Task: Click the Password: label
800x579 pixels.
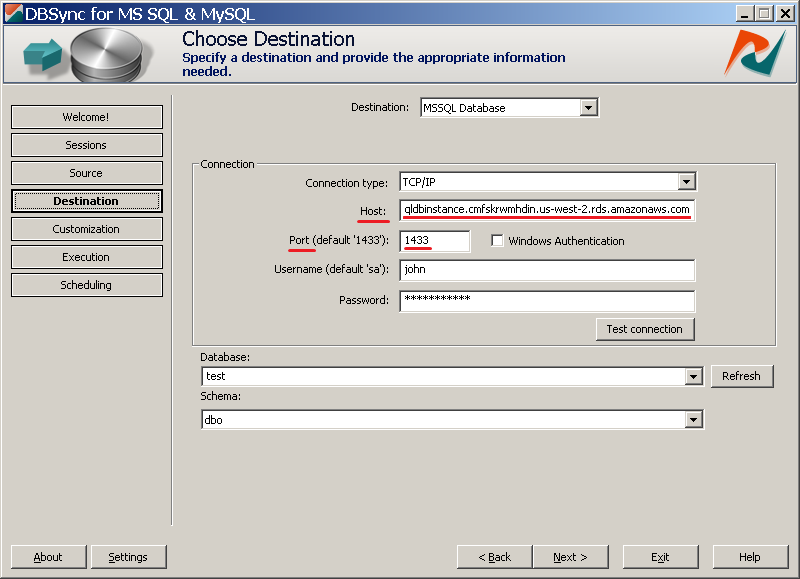Action: (364, 300)
